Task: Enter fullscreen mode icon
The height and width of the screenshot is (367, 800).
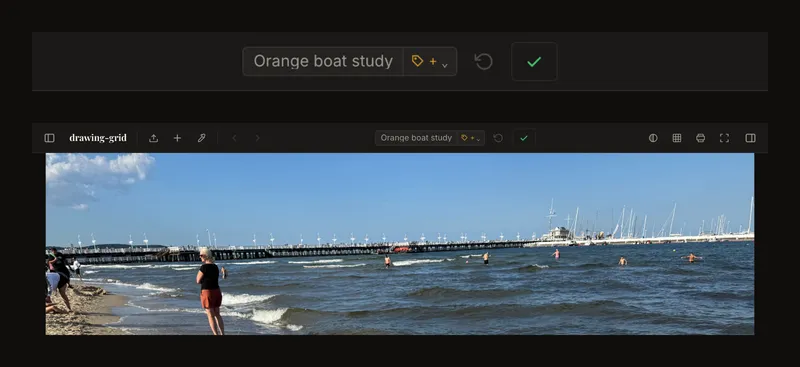Action: [724, 138]
